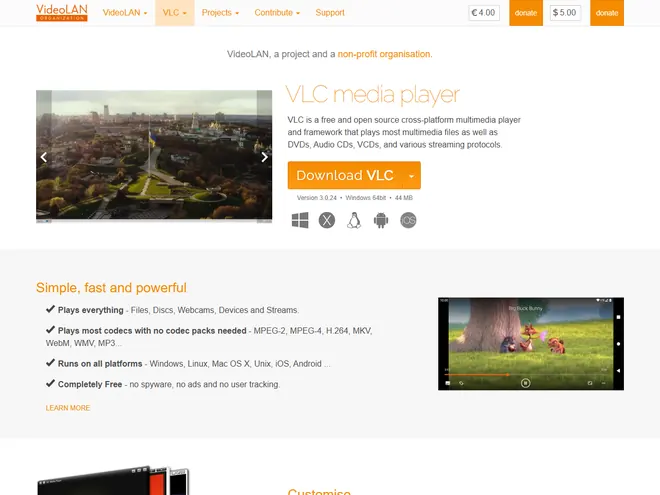Click the 'Plays everything' feature text
Screen dimensions: 660x495
pyautogui.click(x=90, y=310)
